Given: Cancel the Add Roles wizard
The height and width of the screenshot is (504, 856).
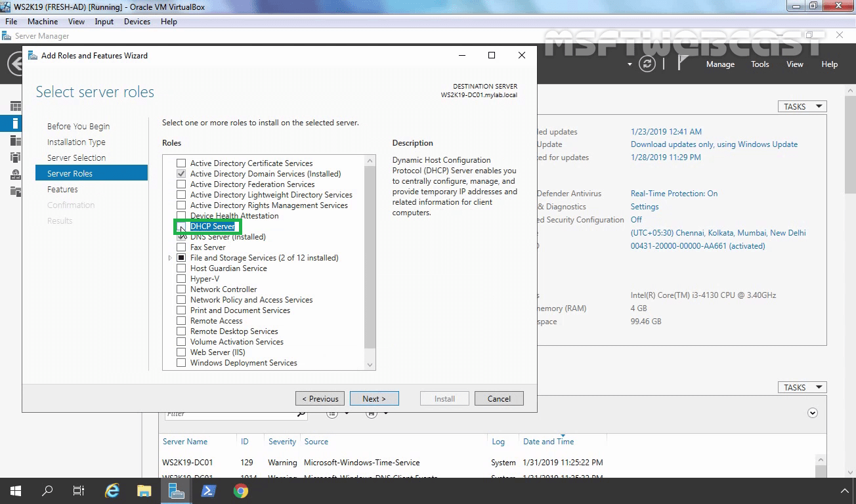Looking at the screenshot, I should pos(499,398).
